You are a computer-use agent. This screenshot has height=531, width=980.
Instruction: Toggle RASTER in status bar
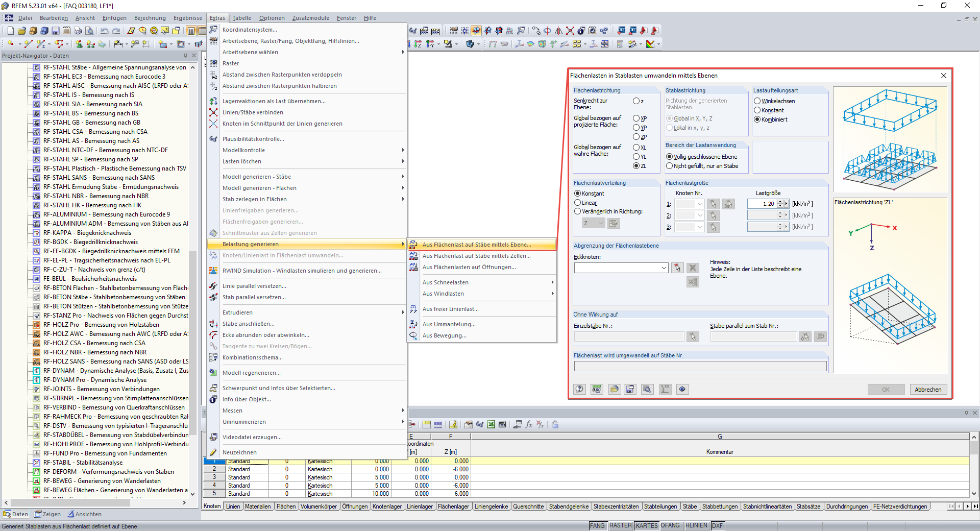(620, 525)
